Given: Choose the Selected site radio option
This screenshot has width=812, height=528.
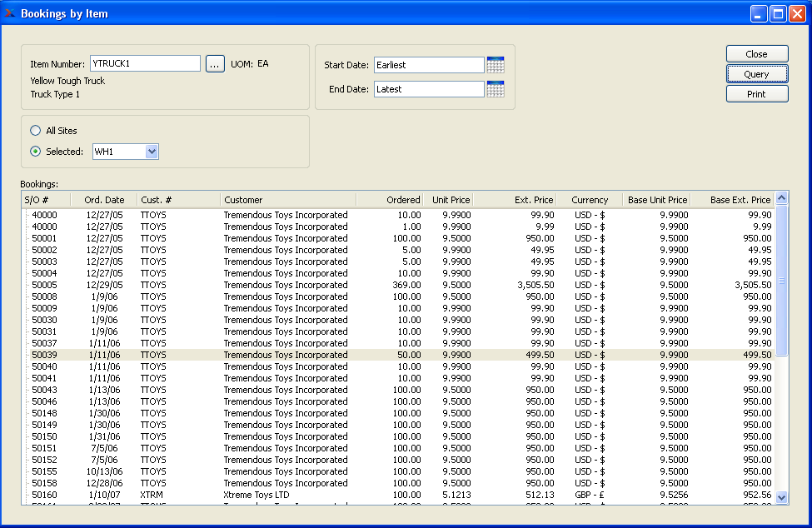Looking at the screenshot, I should pyautogui.click(x=35, y=152).
